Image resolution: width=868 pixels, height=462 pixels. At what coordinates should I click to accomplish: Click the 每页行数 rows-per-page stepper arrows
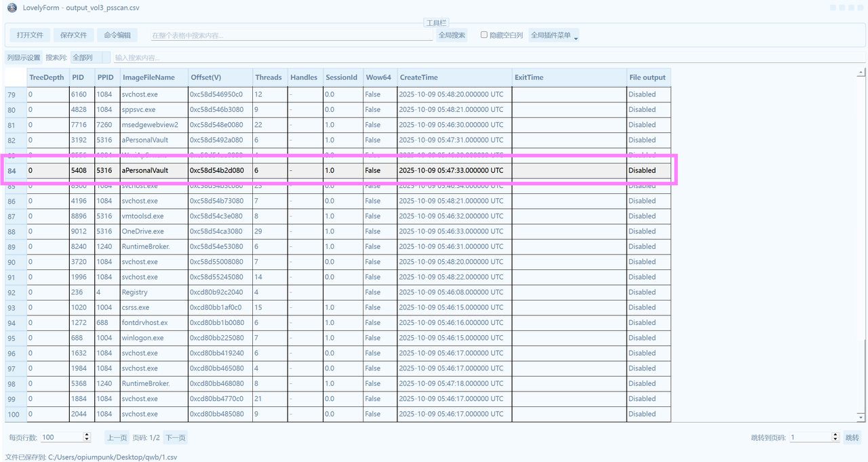(x=86, y=438)
